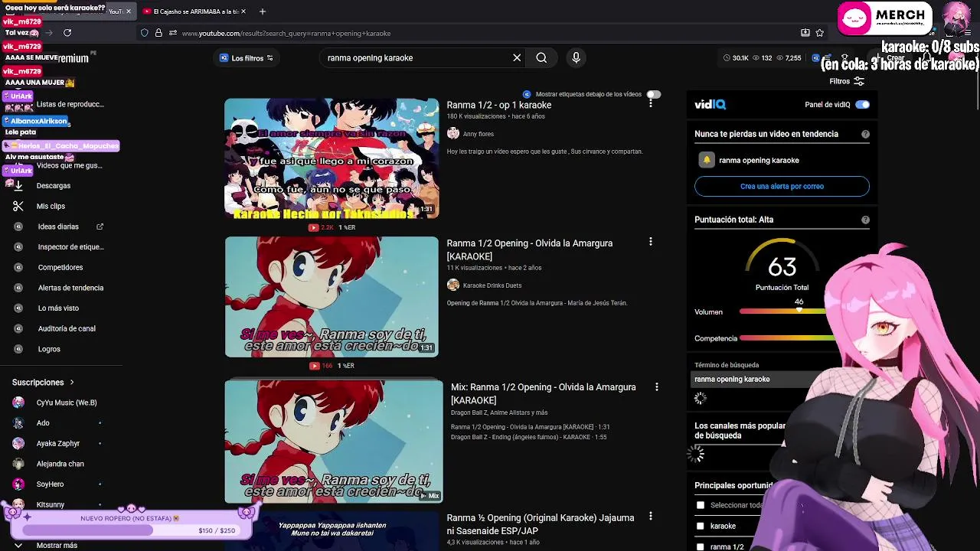Click bell icon next to ranma opening karaoke

707,160
